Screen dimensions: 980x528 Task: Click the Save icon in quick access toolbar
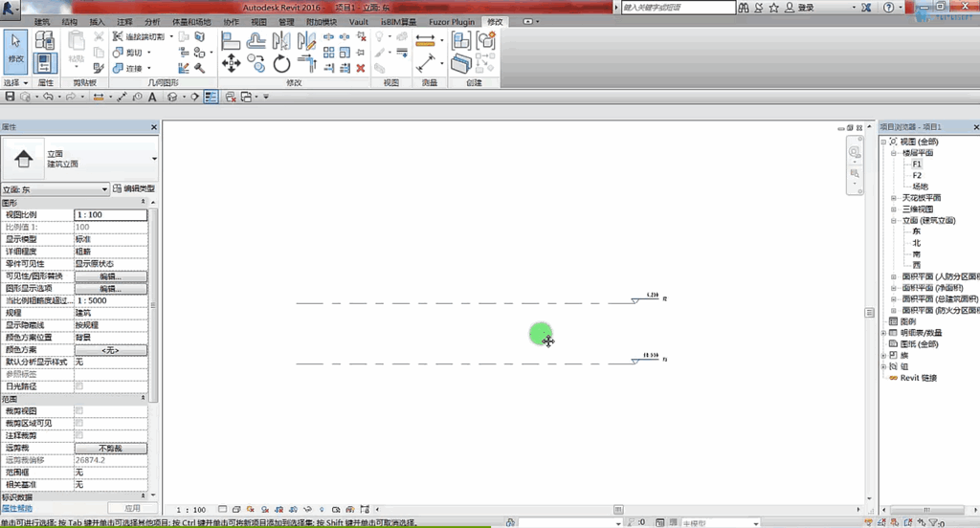tap(10, 97)
